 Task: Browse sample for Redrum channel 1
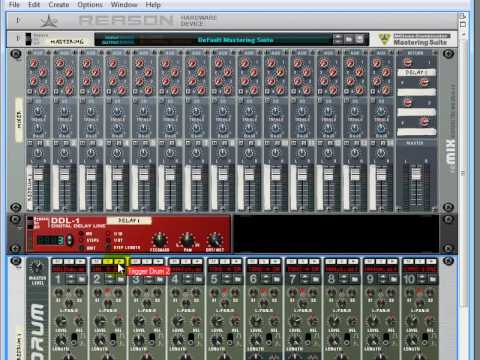[82, 279]
